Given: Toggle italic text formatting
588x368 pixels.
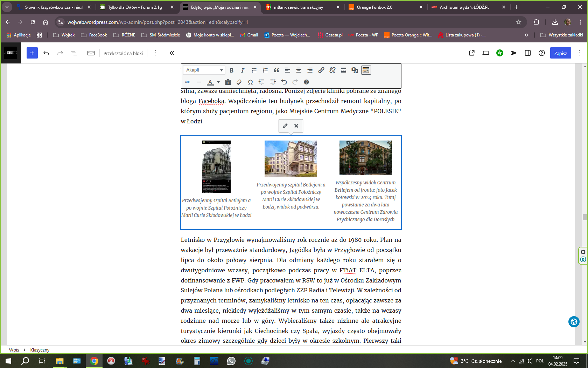Looking at the screenshot, I should pos(243,70).
